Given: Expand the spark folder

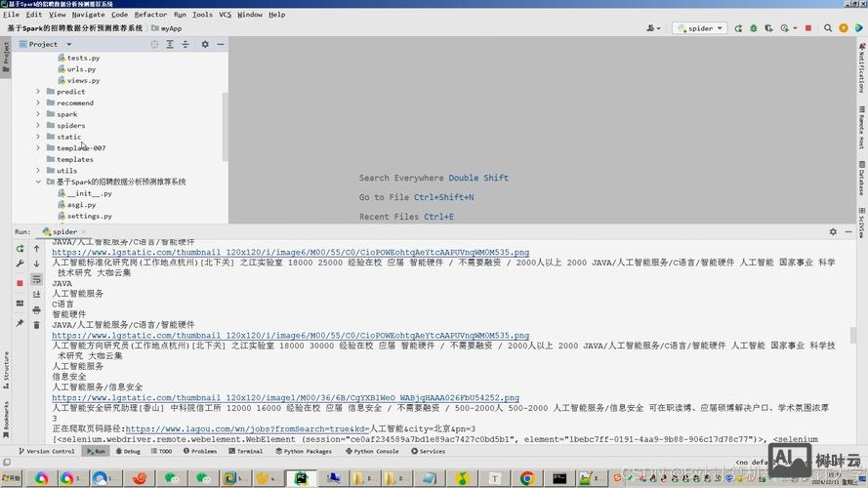Looking at the screenshot, I should [x=38, y=114].
